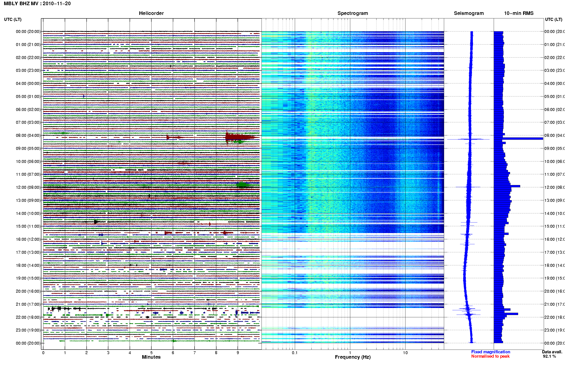Click the blue Fixed magnification legend text
588x368 pixels.
[491, 352]
